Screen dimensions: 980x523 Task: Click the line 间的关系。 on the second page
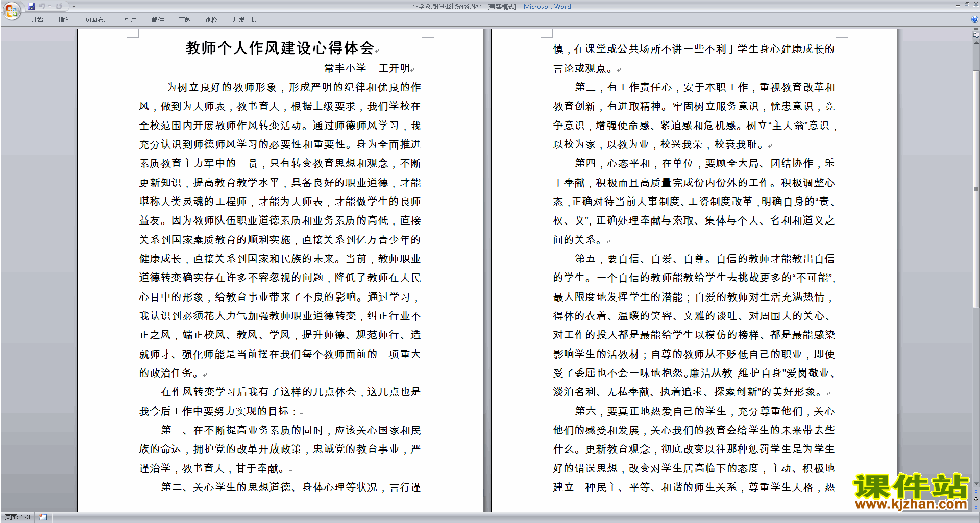(x=578, y=240)
